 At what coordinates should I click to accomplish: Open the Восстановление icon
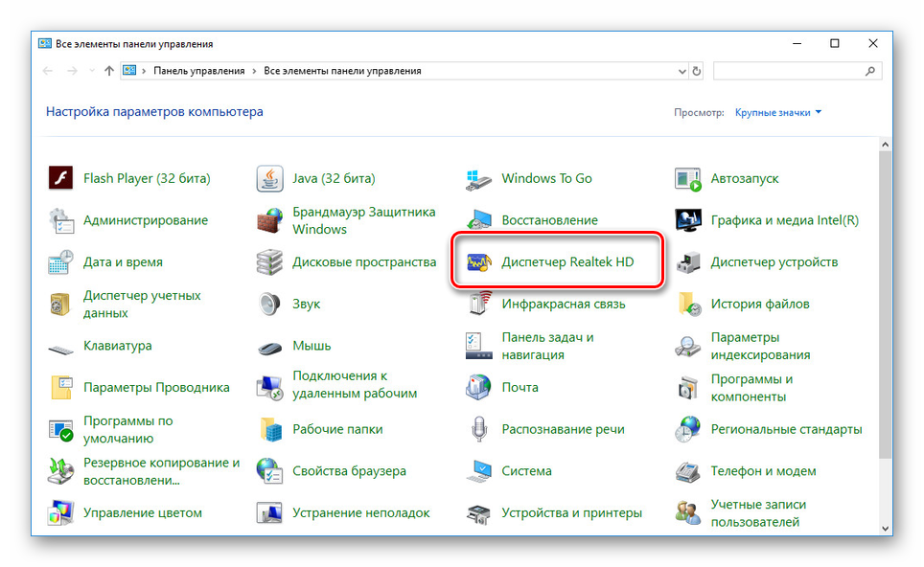pyautogui.click(x=478, y=221)
